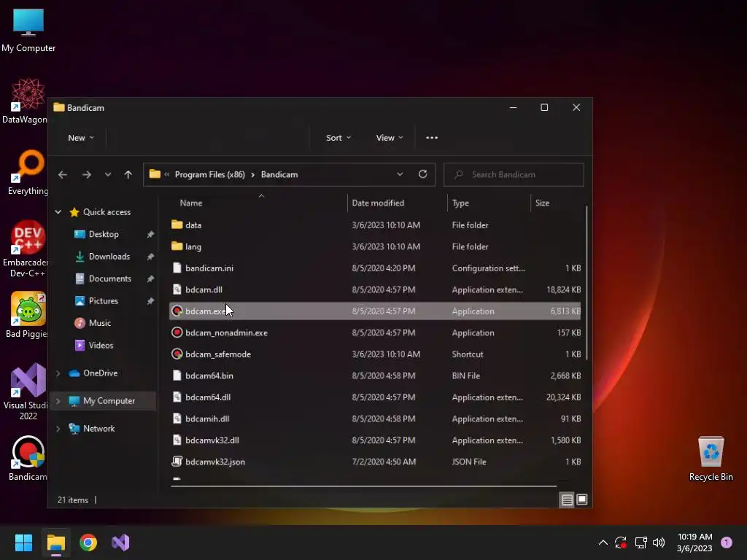Expand My Computer in navigation pane
Image resolution: width=747 pixels, height=560 pixels.
[x=58, y=401]
